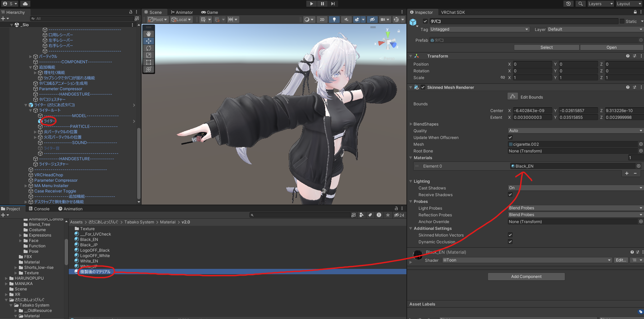
Task: Open the cloud services icon
Action: click(25, 4)
